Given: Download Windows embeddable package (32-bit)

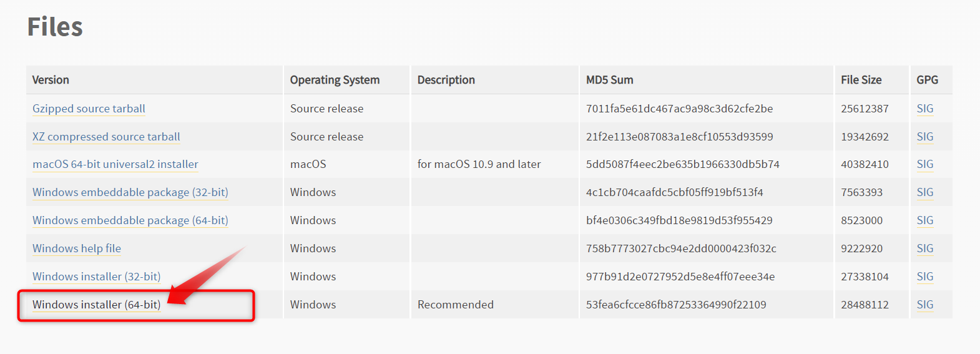Looking at the screenshot, I should click(130, 192).
